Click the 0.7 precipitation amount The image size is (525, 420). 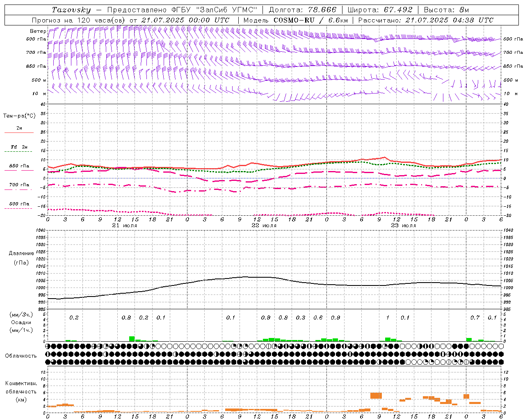pyautogui.click(x=475, y=317)
